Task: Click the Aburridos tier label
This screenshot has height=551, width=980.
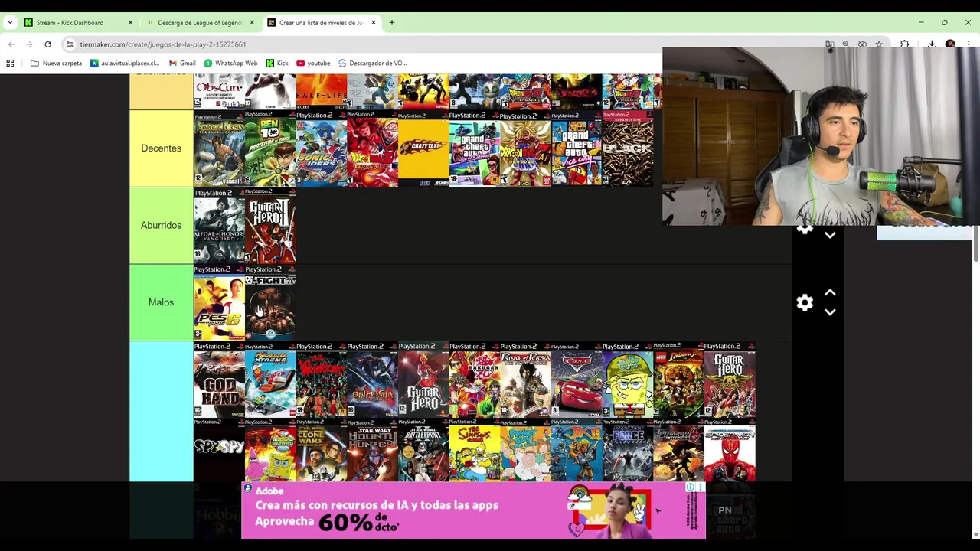Action: tap(161, 225)
